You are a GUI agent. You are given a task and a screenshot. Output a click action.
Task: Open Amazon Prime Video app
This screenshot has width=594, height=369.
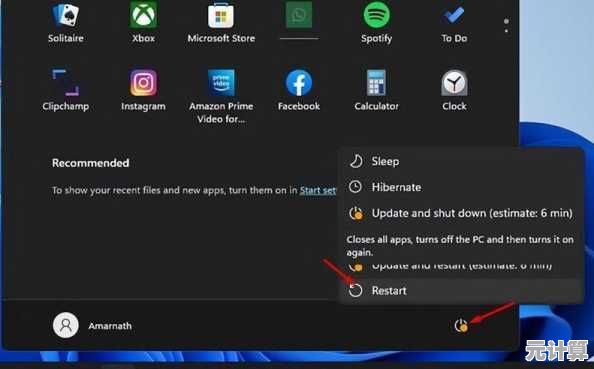coord(221,96)
